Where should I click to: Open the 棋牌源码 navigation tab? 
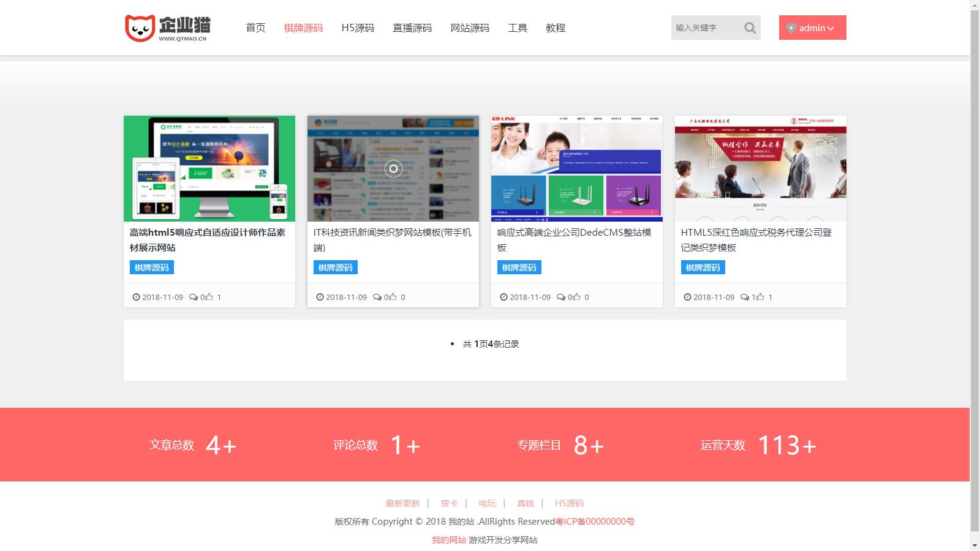[303, 28]
